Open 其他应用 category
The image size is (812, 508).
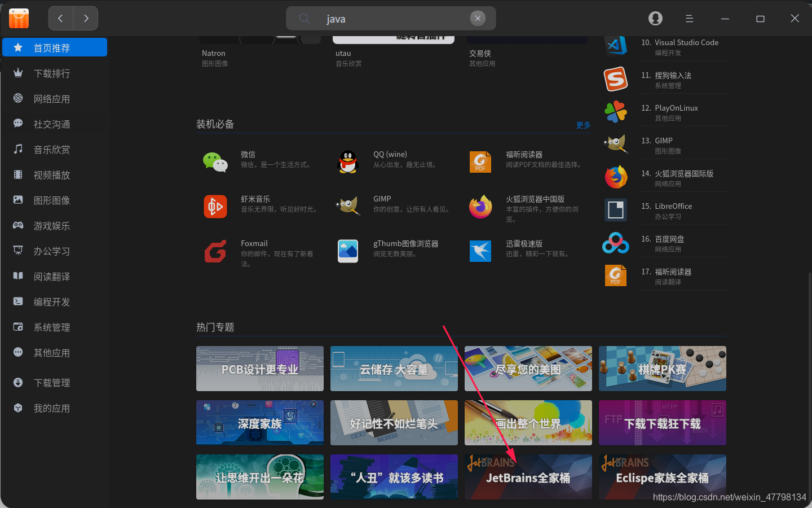click(x=55, y=353)
